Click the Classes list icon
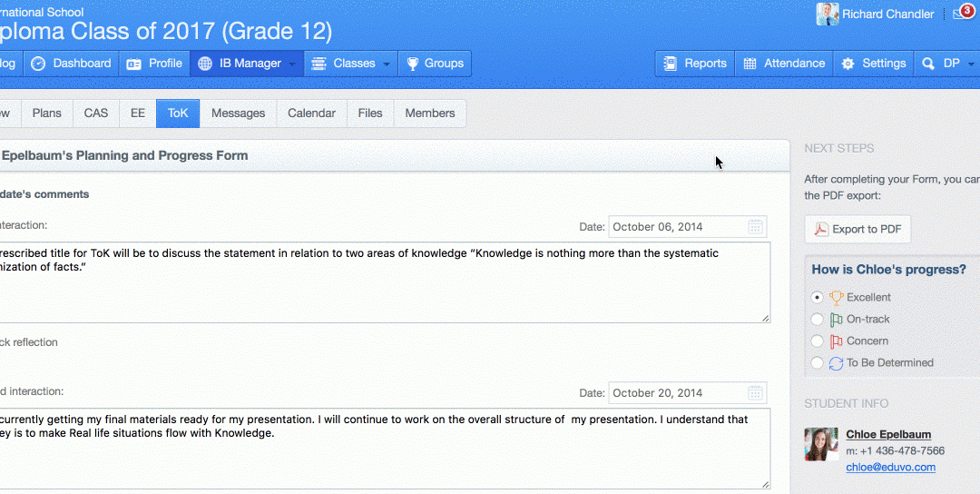Screen dimensions: 980x494 [318, 64]
